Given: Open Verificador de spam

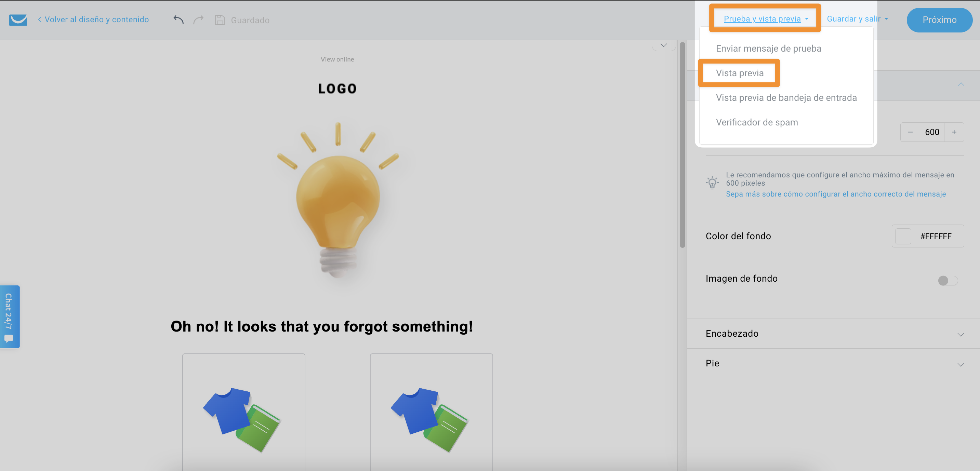Looking at the screenshot, I should (757, 122).
